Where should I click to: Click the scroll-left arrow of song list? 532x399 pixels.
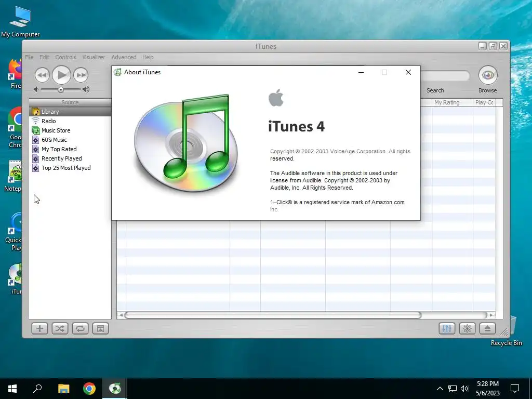121,315
